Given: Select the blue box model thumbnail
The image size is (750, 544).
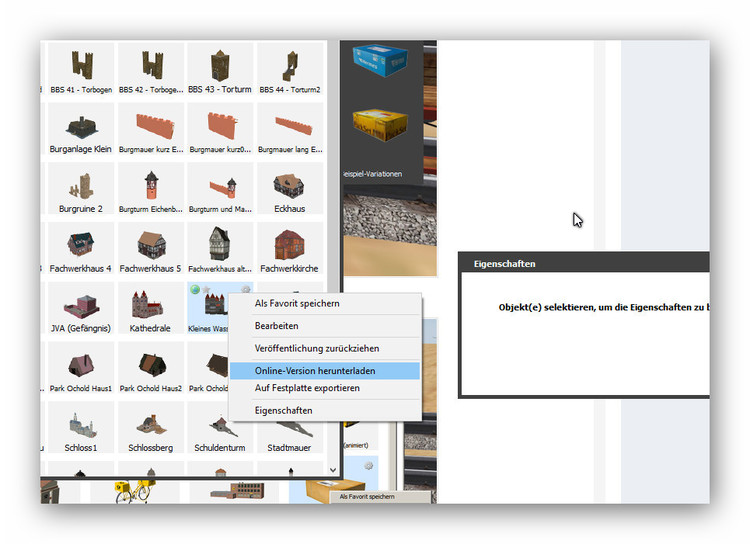Looking at the screenshot, I should pos(380,60).
